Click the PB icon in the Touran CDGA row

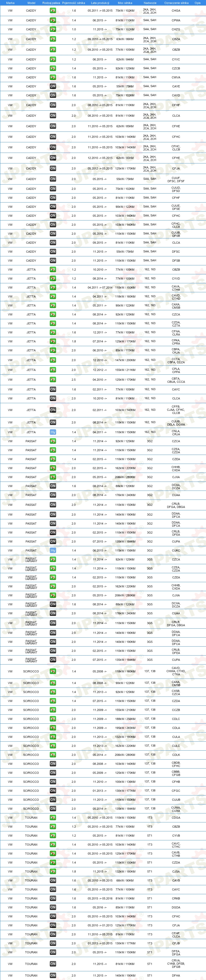coord(53,818)
